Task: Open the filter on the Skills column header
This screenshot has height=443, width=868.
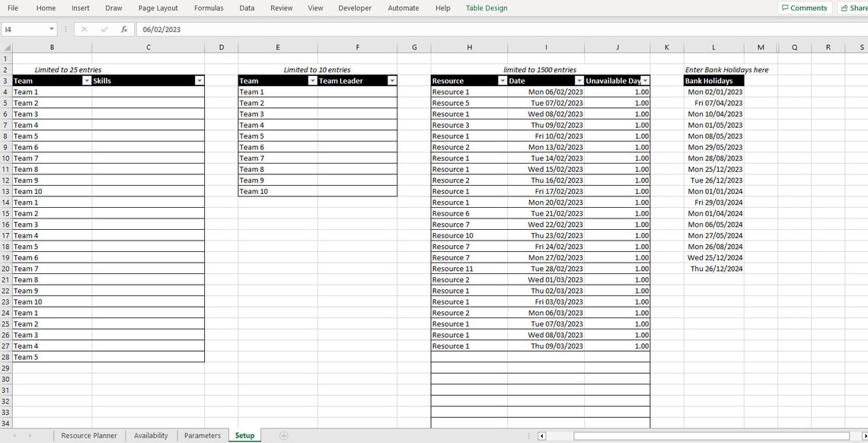Action: click(x=199, y=80)
